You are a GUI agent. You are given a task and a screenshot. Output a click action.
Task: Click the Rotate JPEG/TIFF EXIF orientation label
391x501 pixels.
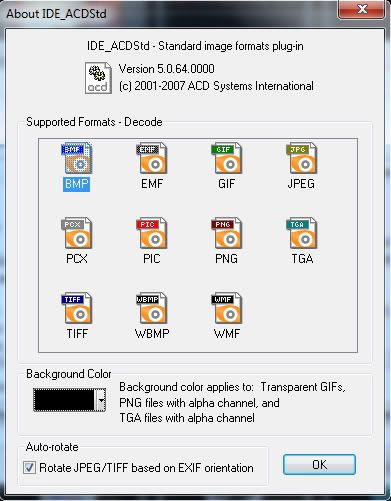tap(146, 468)
